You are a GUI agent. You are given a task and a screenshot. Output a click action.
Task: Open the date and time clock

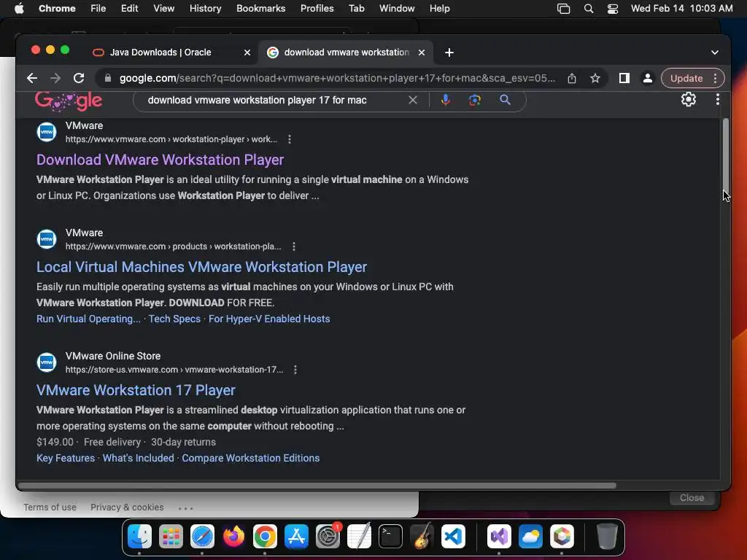pos(682,8)
